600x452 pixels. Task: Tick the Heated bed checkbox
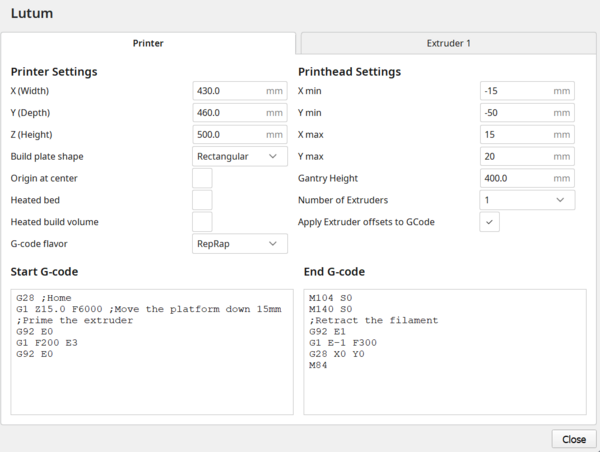click(x=202, y=200)
